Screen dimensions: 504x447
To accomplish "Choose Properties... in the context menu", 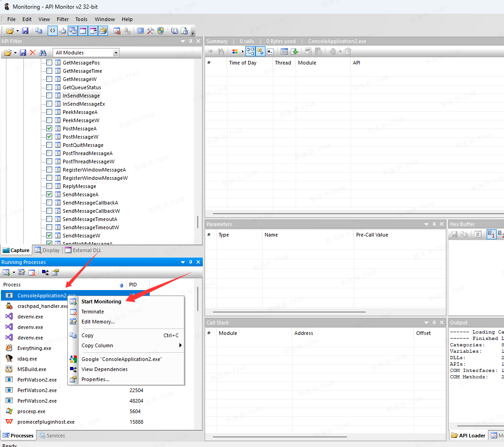I will (126, 380).
